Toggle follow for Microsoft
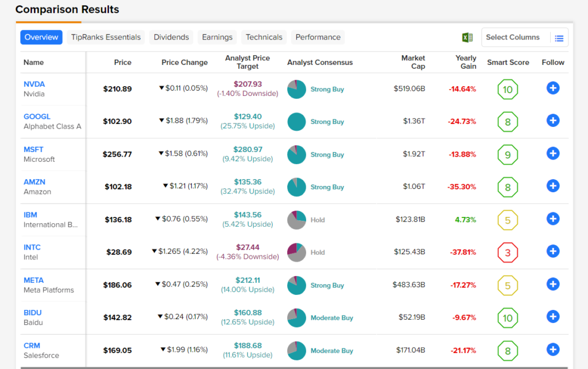Image resolution: width=588 pixels, height=369 pixels. click(x=552, y=153)
